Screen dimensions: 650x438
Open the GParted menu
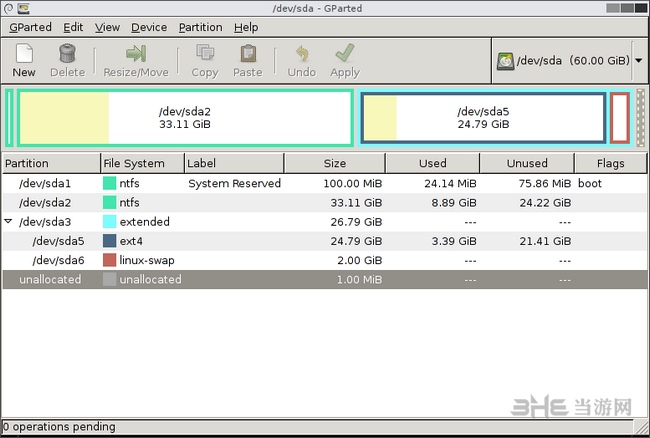[30, 27]
